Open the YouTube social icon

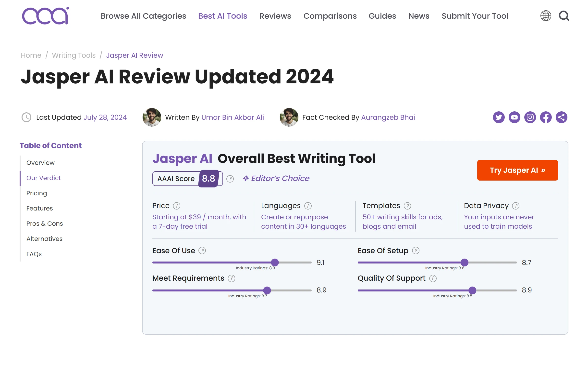(x=514, y=117)
